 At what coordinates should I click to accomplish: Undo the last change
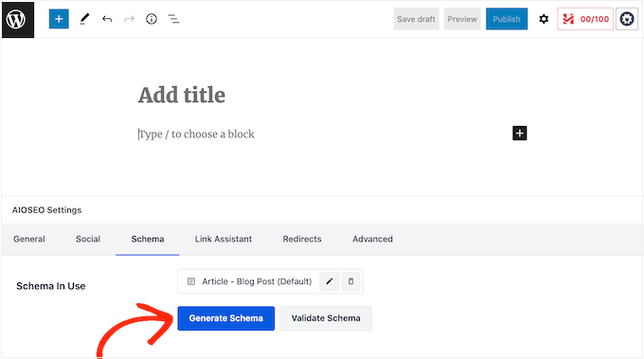pos(107,19)
